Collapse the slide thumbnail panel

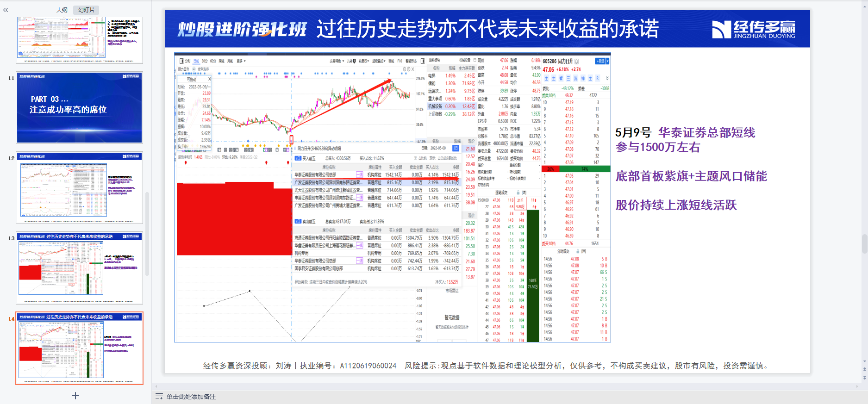point(6,10)
